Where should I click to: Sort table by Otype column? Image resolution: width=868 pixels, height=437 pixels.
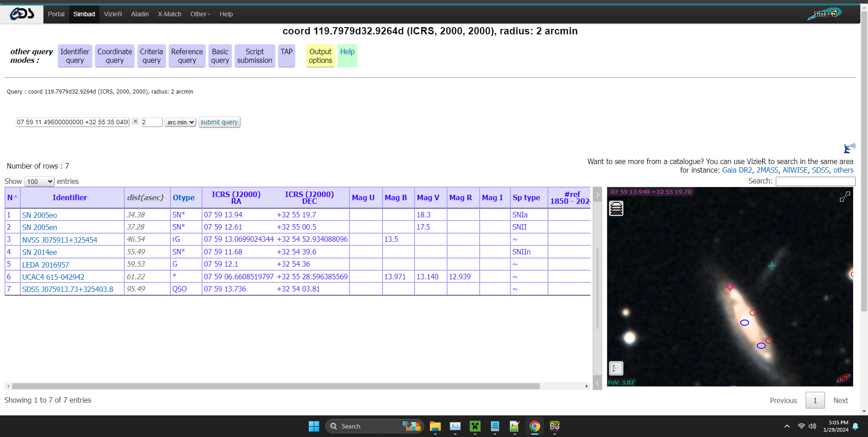click(x=184, y=197)
